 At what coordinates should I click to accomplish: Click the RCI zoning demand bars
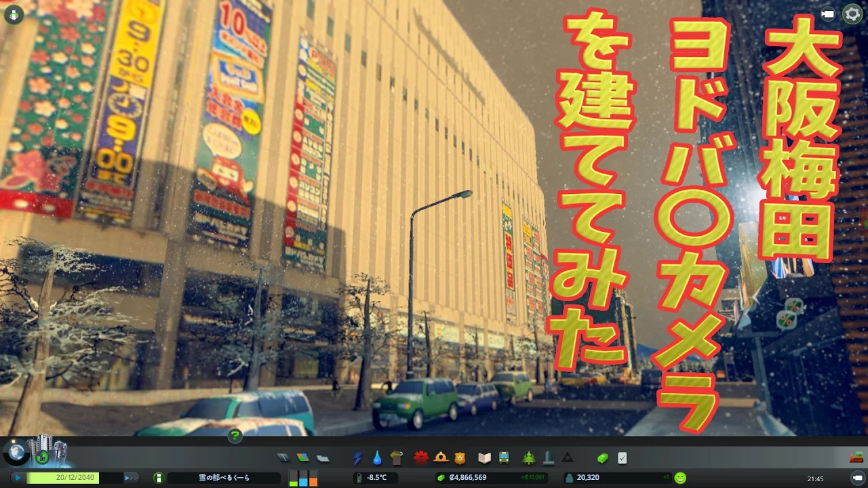[303, 478]
